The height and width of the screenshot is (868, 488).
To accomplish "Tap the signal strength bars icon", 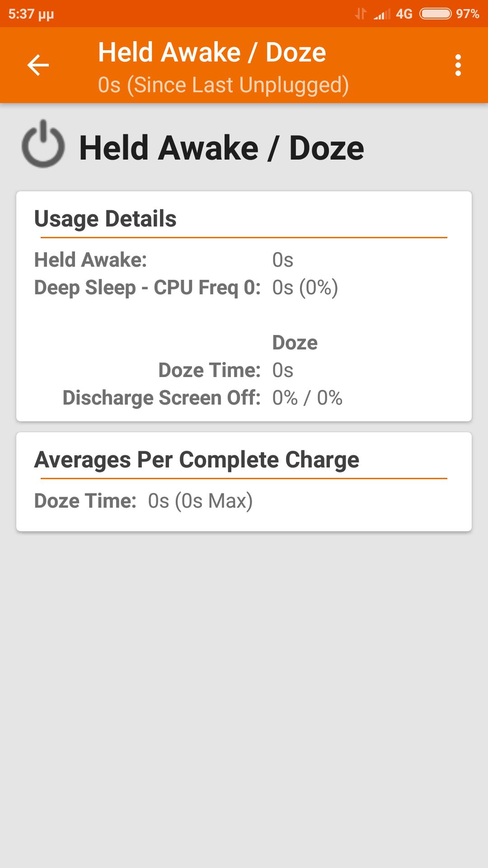I will pyautogui.click(x=382, y=14).
